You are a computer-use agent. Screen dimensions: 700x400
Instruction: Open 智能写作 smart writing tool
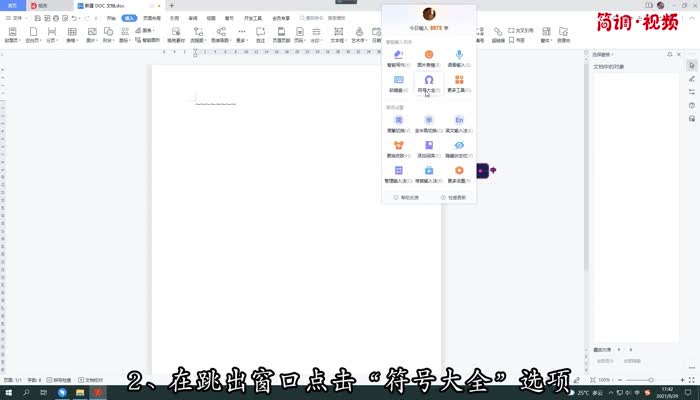(399, 57)
